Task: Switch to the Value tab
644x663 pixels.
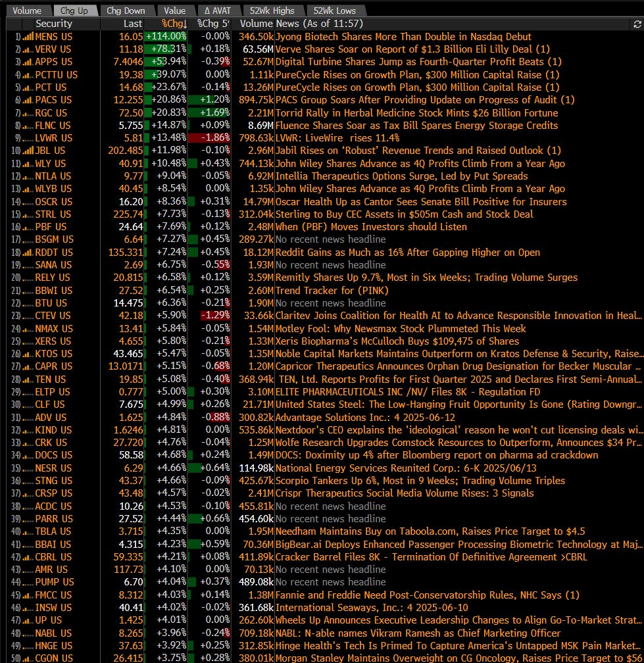Action: pyautogui.click(x=174, y=11)
